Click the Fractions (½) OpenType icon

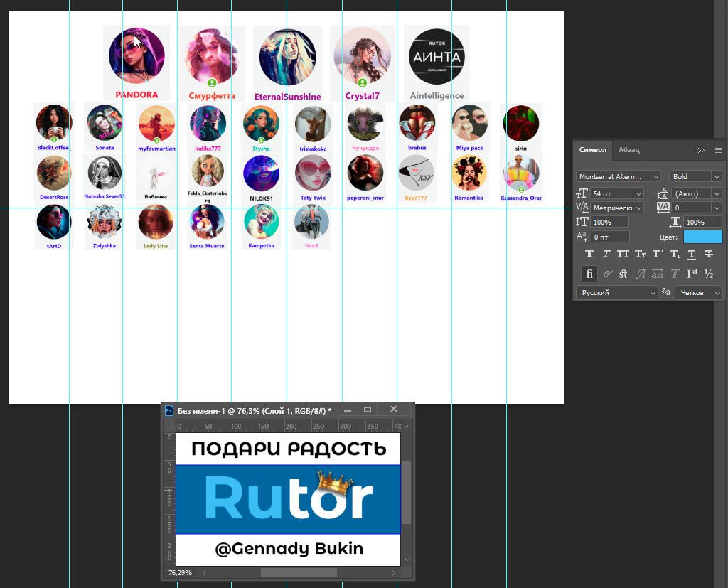pyautogui.click(x=709, y=274)
